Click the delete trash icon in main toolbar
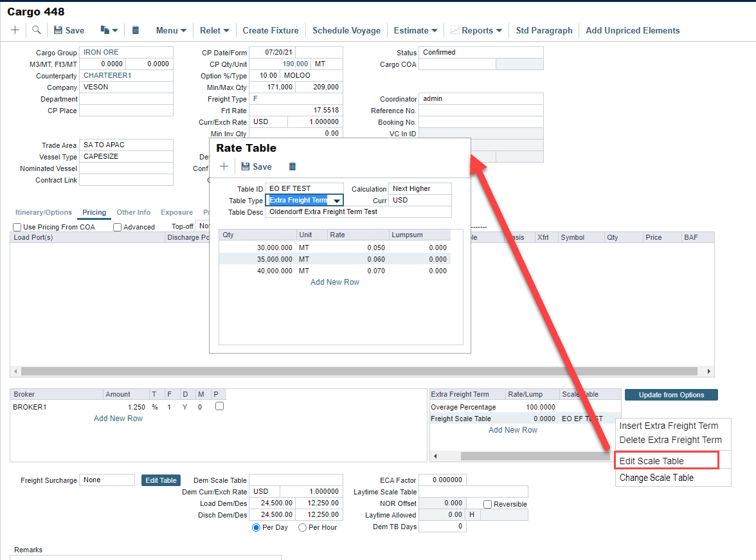 pyautogui.click(x=136, y=30)
